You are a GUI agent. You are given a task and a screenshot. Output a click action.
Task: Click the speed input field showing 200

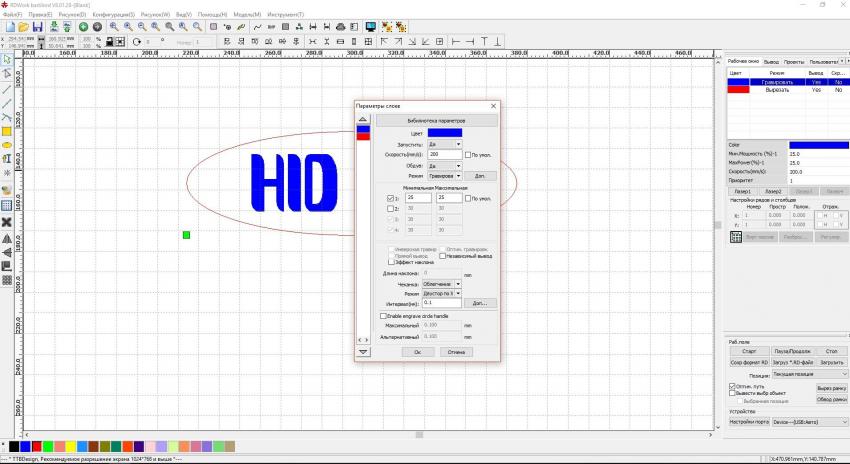coord(443,155)
